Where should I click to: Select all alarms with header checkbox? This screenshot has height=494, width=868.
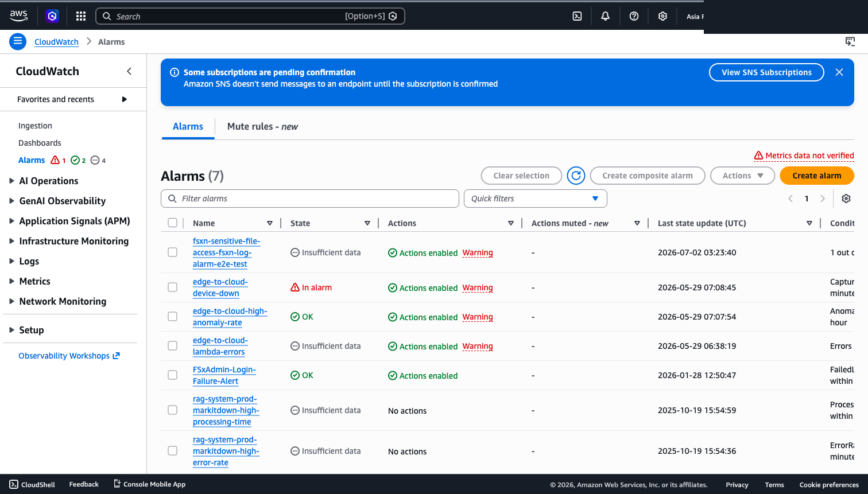click(x=172, y=223)
